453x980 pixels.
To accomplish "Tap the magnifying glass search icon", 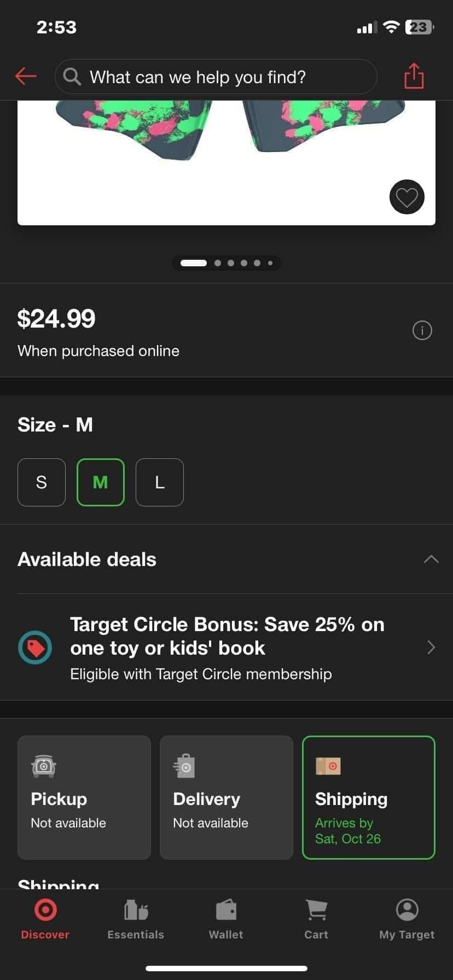I will [x=72, y=77].
